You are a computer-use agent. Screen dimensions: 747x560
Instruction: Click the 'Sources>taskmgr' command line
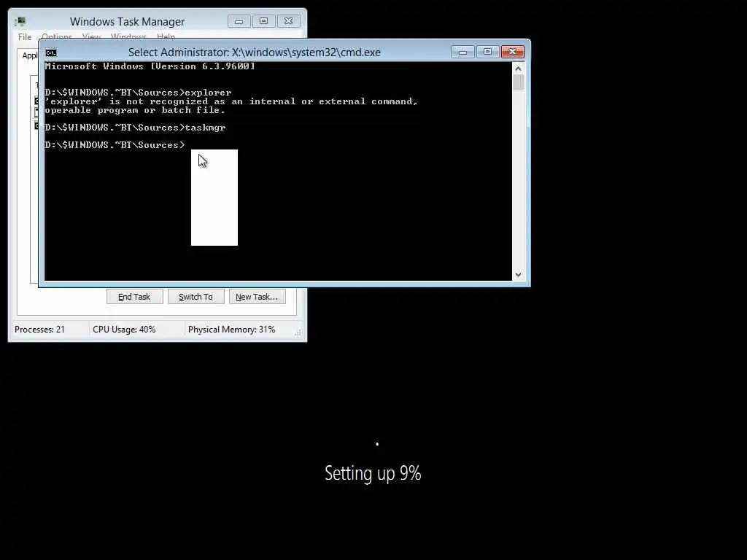[135, 128]
